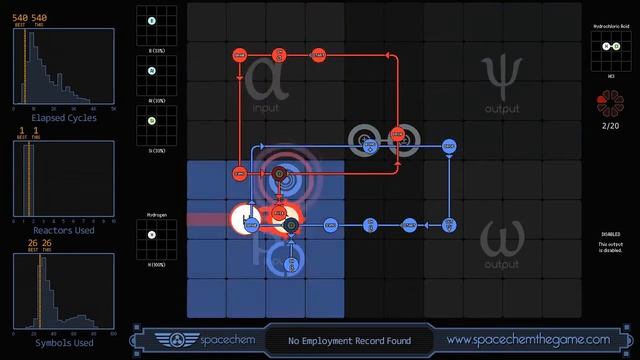Click the red radial 2/20 progress indicator

click(x=610, y=104)
